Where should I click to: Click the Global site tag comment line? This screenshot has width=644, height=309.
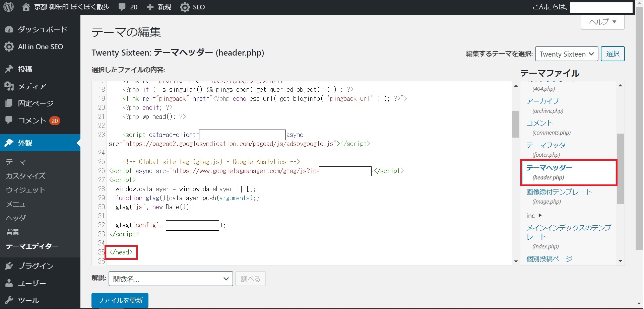(211, 162)
